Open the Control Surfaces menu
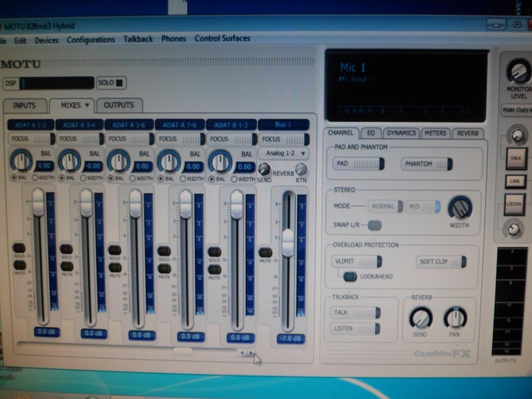Viewport: 532px width, 399px height. (222, 38)
